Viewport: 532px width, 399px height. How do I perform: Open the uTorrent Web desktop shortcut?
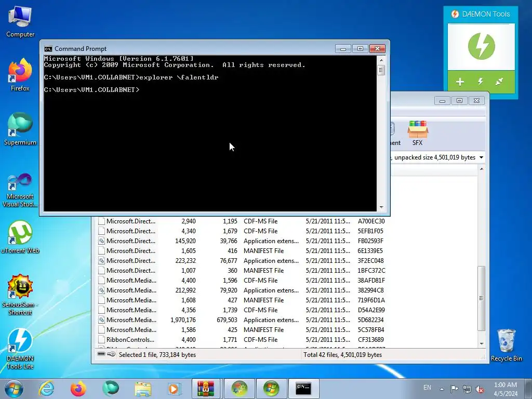point(20,237)
